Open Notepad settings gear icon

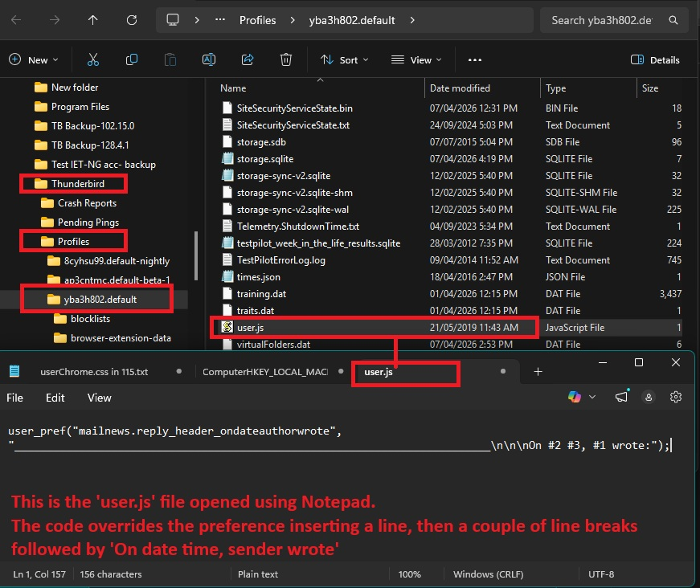[676, 397]
